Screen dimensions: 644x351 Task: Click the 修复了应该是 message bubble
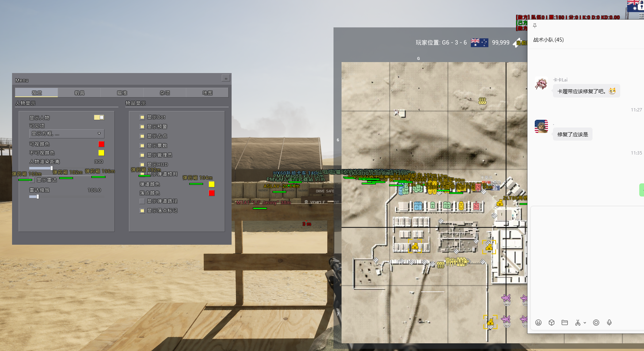572,134
